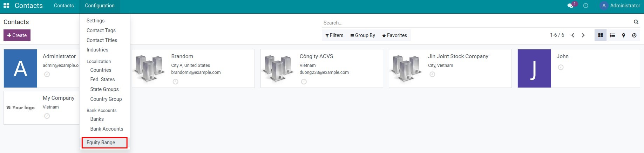Choose Bank Accounts under Bank Accounts section
This screenshot has width=644, height=153.
[x=107, y=129]
